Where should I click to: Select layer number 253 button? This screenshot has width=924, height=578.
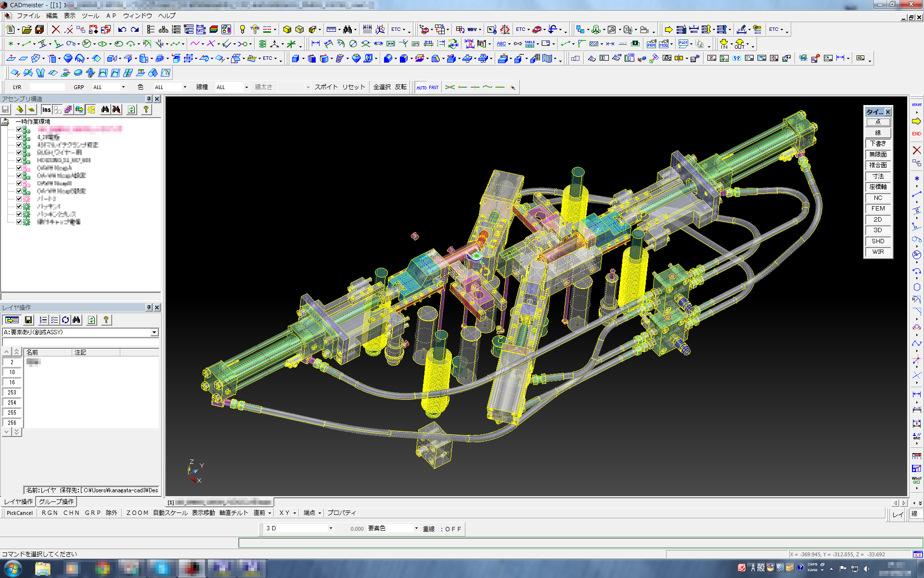(12, 393)
